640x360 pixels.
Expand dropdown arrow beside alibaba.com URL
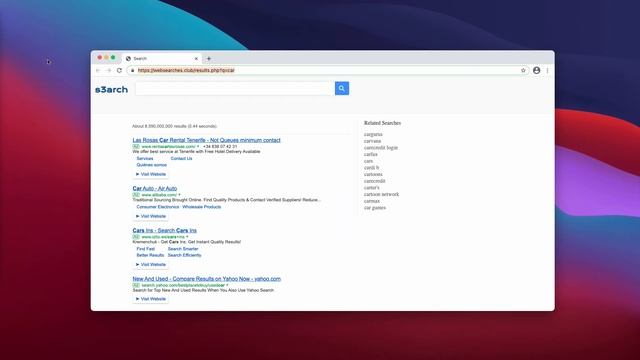[179, 195]
